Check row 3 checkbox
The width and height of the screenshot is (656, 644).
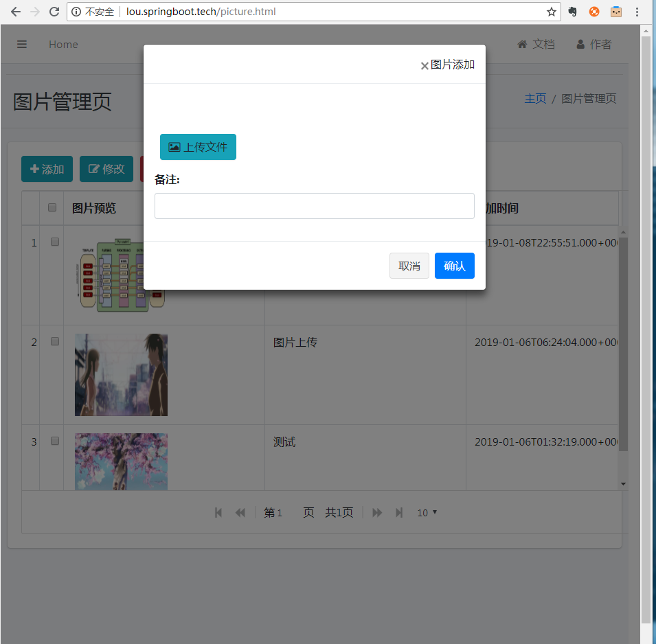coord(55,441)
